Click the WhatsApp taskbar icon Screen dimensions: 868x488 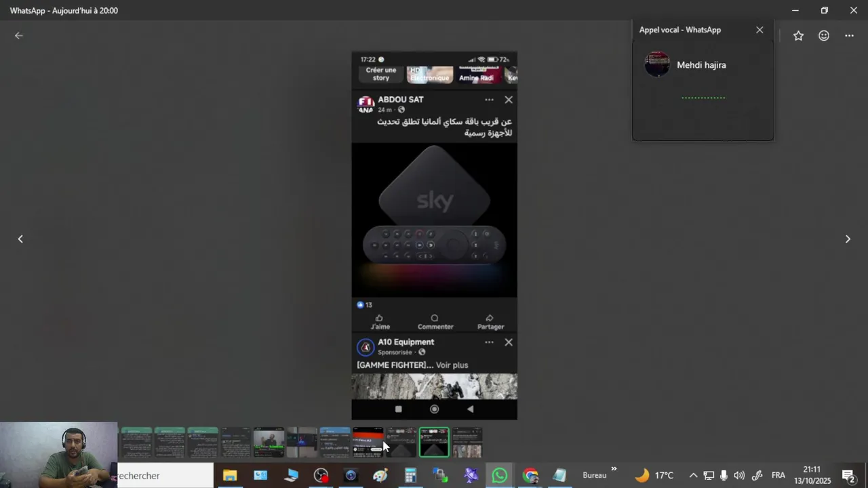click(500, 476)
